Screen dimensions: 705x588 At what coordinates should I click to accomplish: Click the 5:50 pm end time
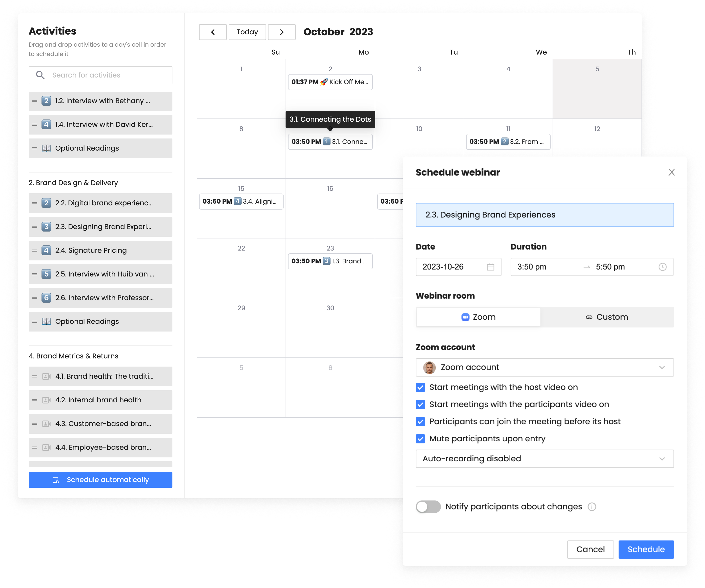pos(610,267)
